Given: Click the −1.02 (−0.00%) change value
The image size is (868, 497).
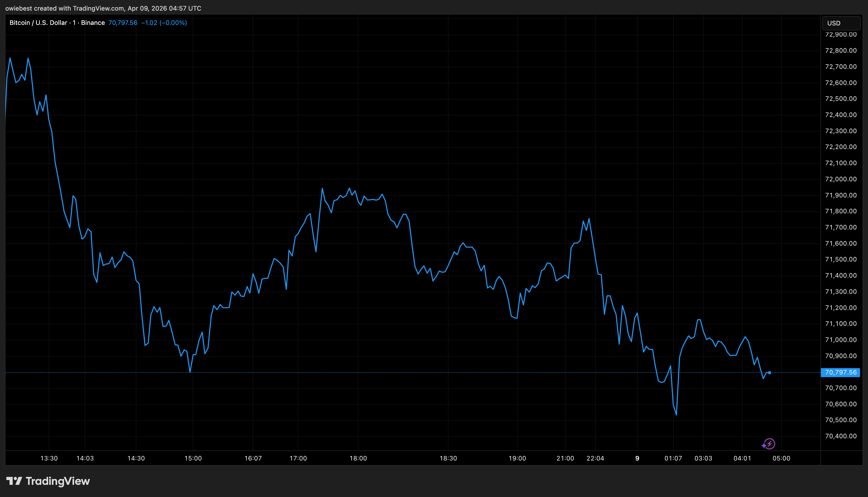Looking at the screenshot, I should (164, 23).
